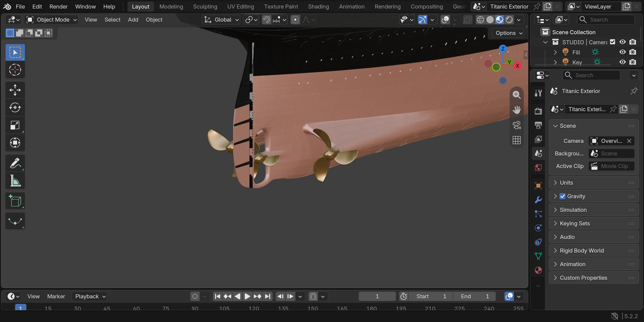Collapse the Scene panel
Viewport: 644px width, 322px height.
point(555,126)
